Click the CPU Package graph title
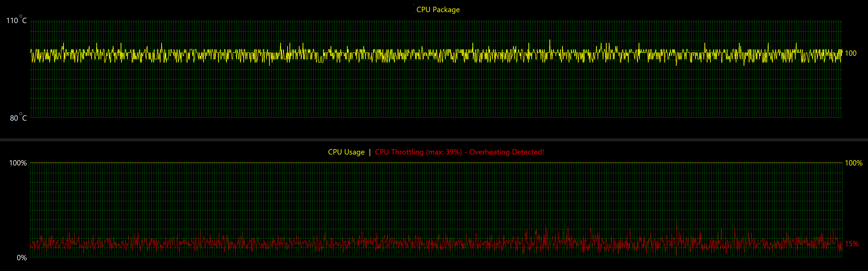The width and height of the screenshot is (868, 271). click(x=438, y=10)
